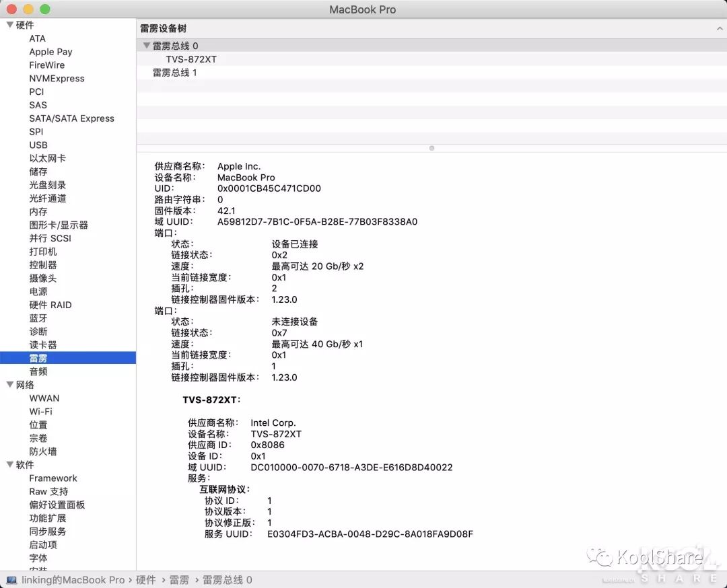
Task: Open 偏好设置面板 item
Action: [x=57, y=505]
